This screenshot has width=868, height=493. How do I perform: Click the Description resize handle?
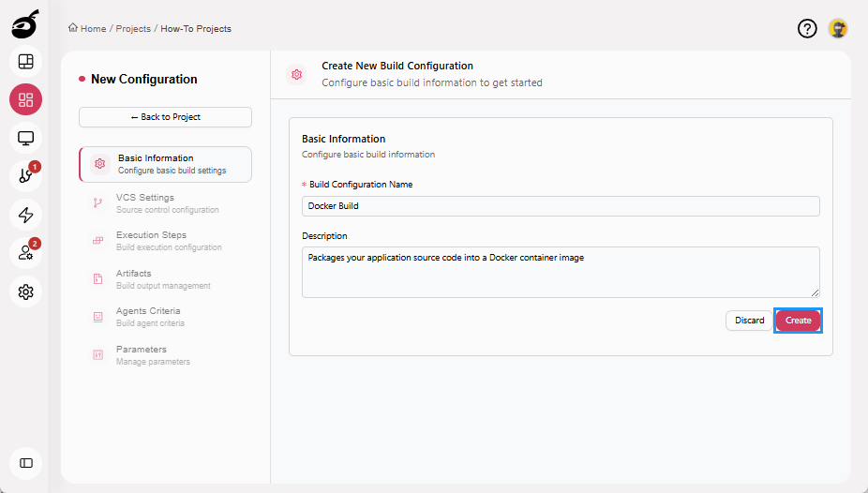(x=815, y=292)
